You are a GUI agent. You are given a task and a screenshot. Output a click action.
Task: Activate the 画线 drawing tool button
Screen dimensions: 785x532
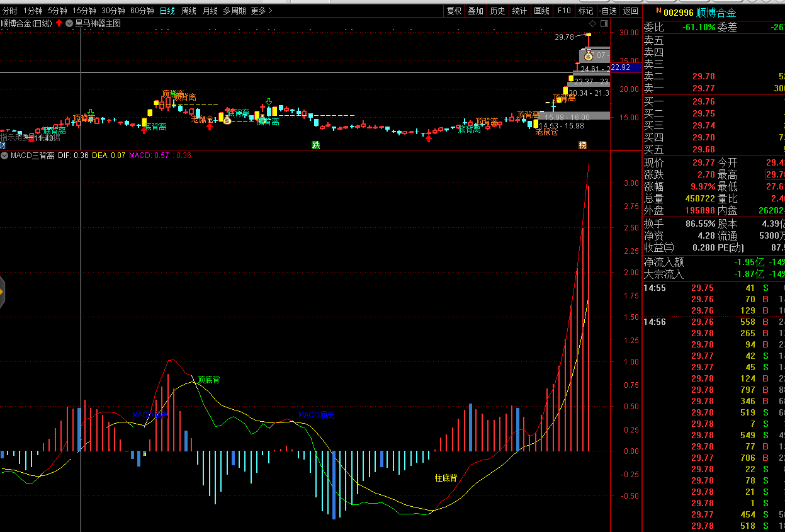pyautogui.click(x=541, y=11)
